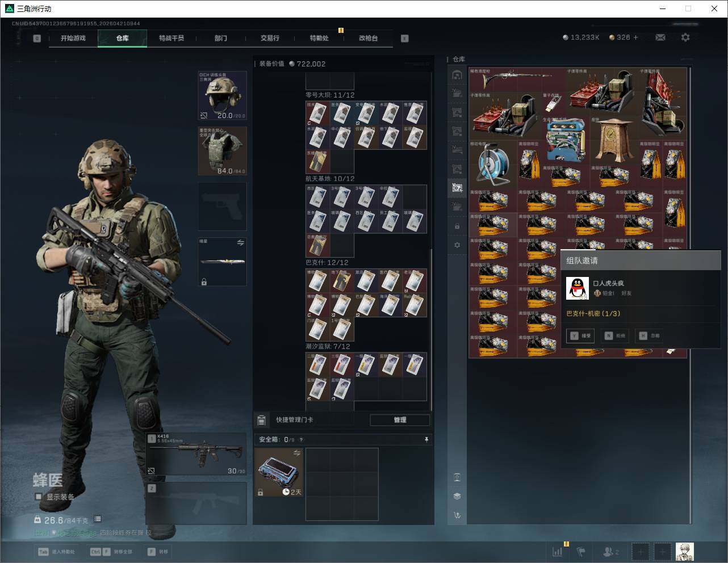Open the bar chart stats icon
Image resolution: width=728 pixels, height=563 pixels.
click(558, 551)
